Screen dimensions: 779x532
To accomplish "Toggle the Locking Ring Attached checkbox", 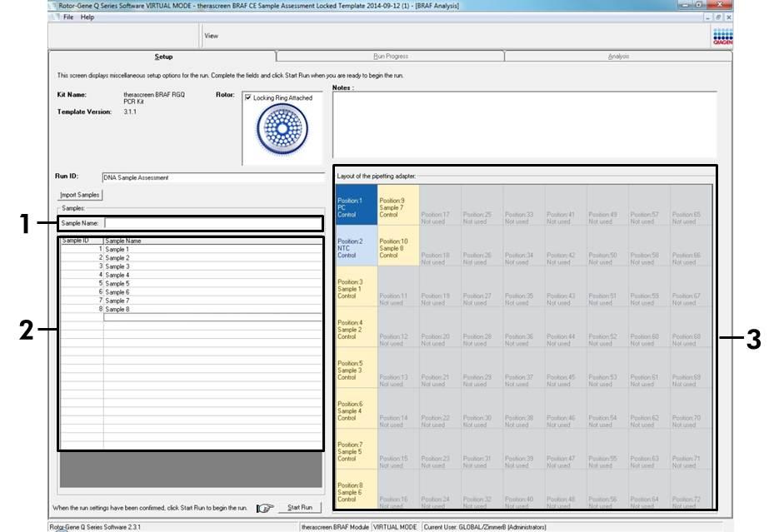I will [x=248, y=97].
